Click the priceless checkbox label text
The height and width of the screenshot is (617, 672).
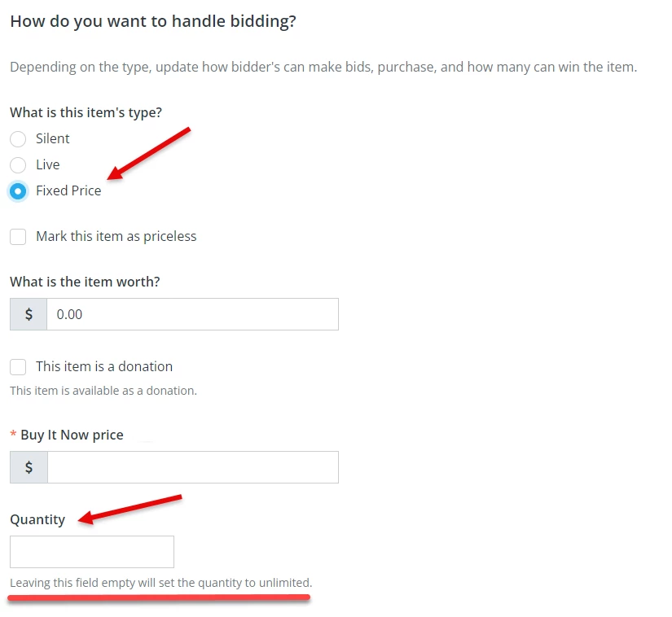tap(115, 236)
